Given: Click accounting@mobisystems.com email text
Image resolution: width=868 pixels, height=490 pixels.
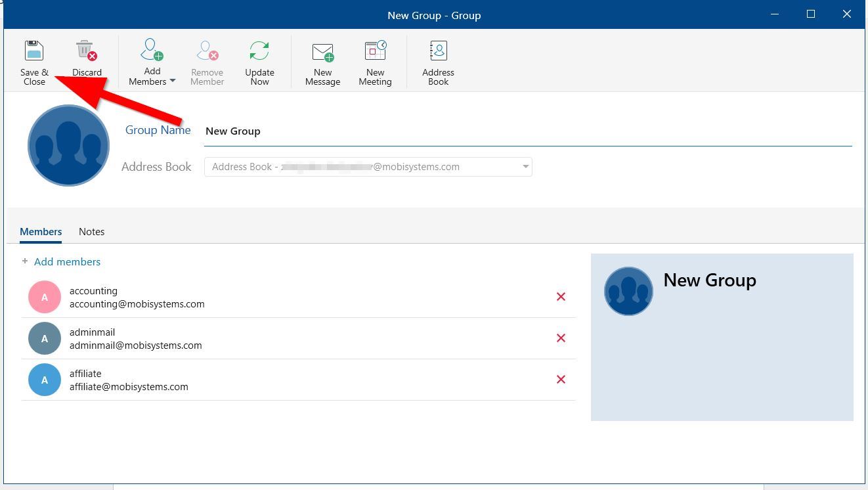Looking at the screenshot, I should pyautogui.click(x=137, y=304).
